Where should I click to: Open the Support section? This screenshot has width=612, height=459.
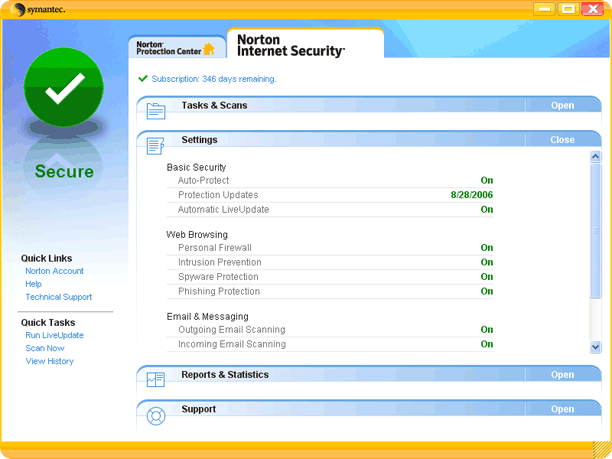click(x=562, y=409)
